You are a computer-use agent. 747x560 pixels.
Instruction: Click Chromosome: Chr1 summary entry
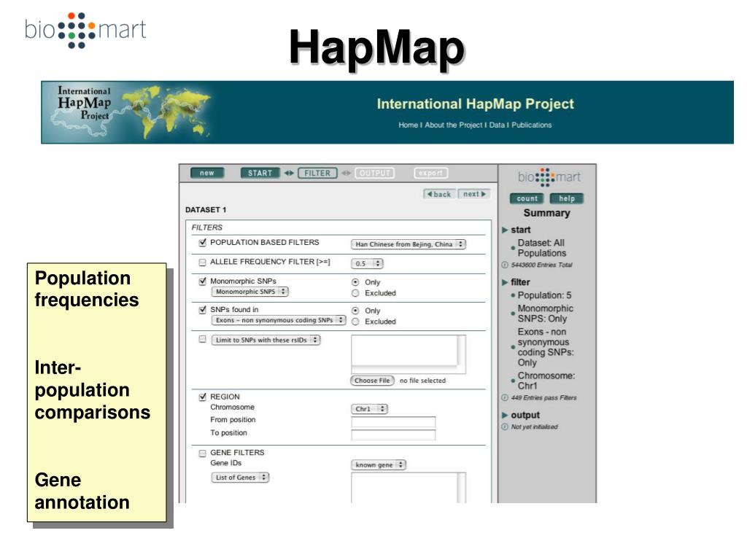click(x=546, y=381)
